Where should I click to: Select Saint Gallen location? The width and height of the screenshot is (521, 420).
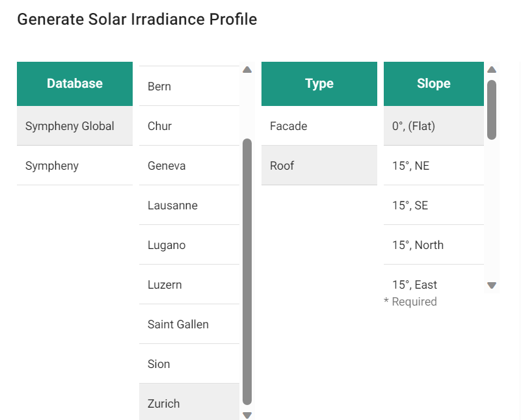189,324
